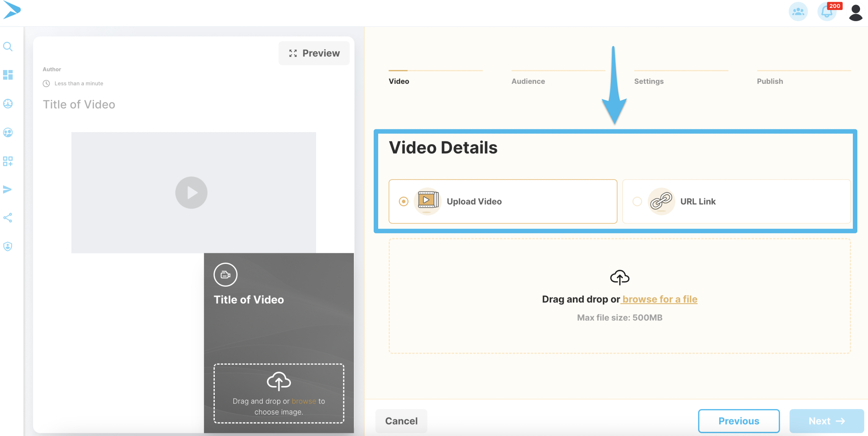Click the Previous button
Viewport: 868px width, 436px height.
(x=739, y=421)
